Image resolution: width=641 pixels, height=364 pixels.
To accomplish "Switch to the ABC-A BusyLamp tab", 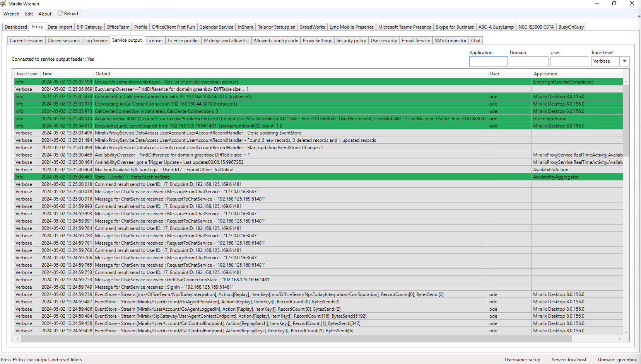I will [496, 27].
